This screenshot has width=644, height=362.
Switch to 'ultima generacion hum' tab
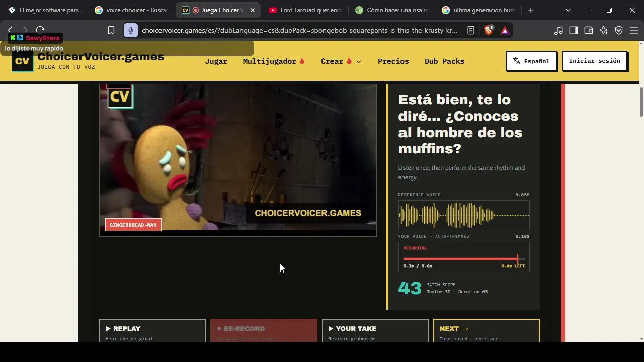(x=478, y=10)
